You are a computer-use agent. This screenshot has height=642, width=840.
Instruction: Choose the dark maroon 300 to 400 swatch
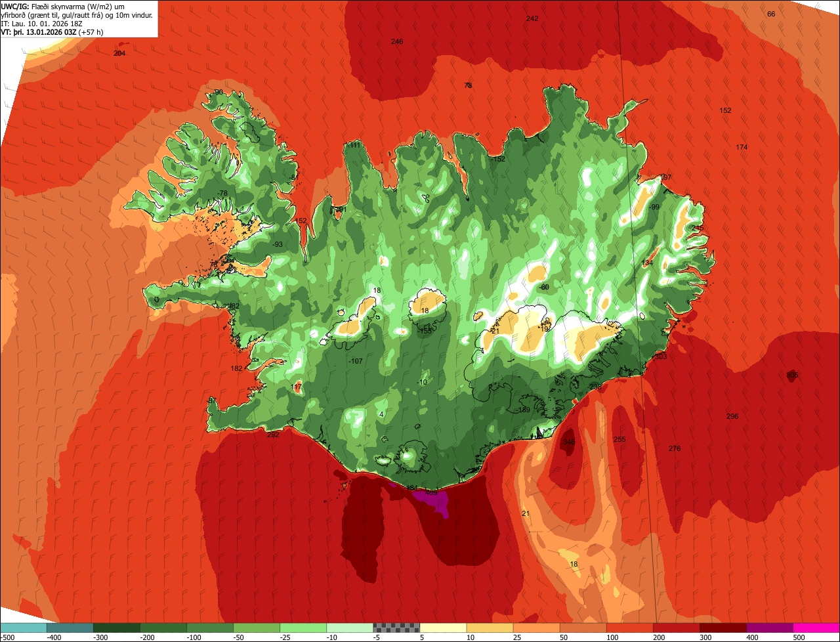tap(722, 628)
